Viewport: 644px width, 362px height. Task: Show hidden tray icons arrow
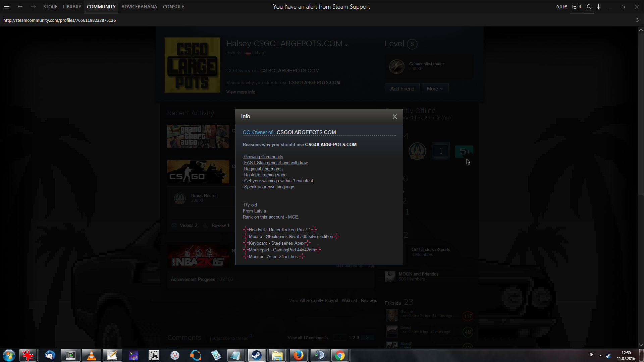tap(600, 355)
